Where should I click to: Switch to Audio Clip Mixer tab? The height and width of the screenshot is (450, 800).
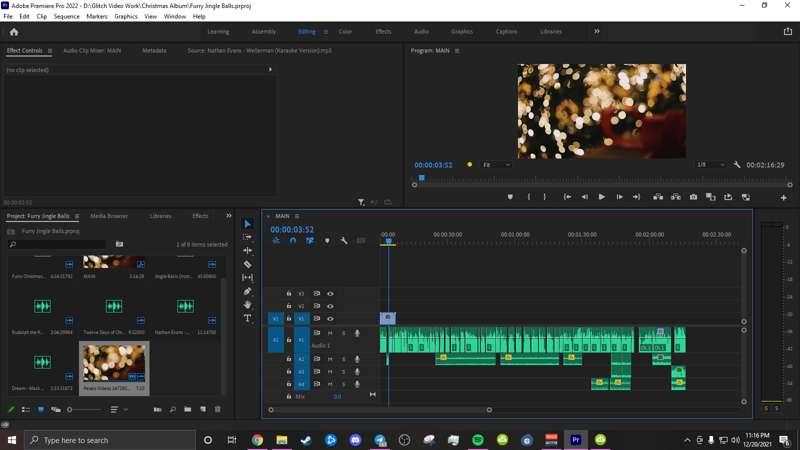[x=92, y=51]
